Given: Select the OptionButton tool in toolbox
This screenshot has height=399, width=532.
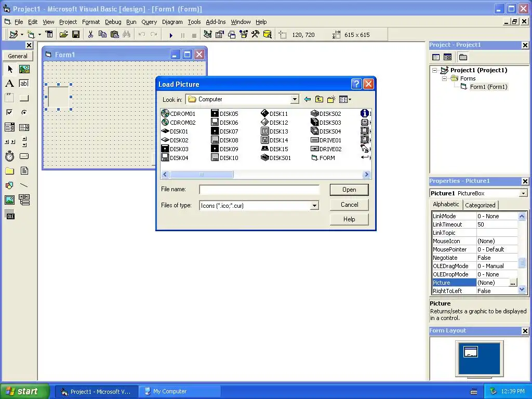Looking at the screenshot, I should 24,112.
